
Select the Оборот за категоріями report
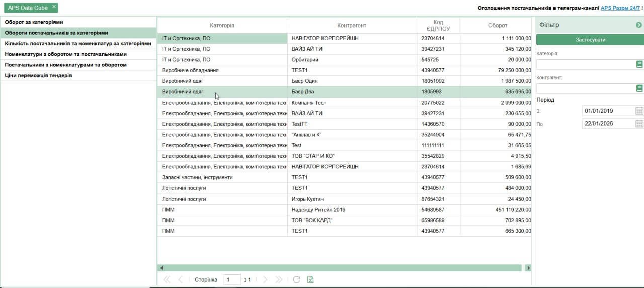coord(34,22)
